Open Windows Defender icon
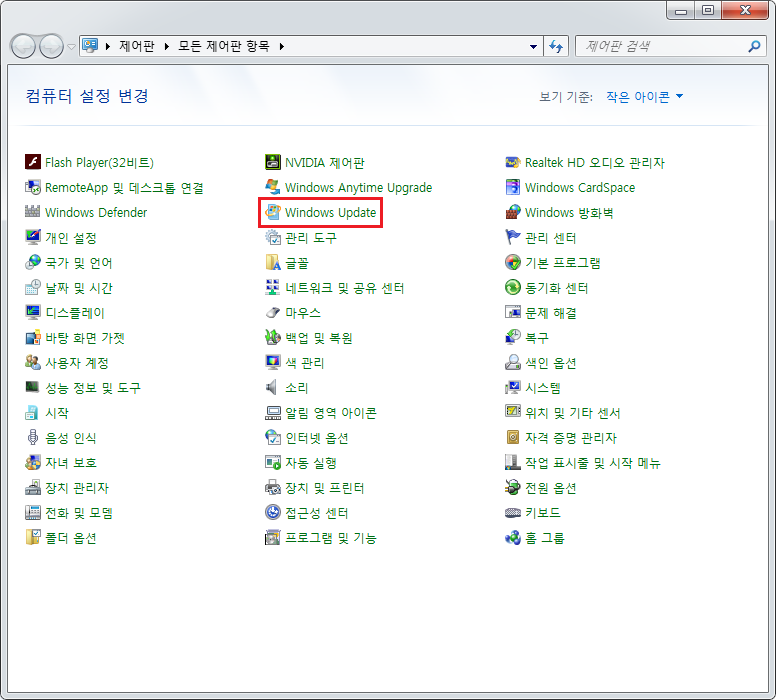 point(33,212)
